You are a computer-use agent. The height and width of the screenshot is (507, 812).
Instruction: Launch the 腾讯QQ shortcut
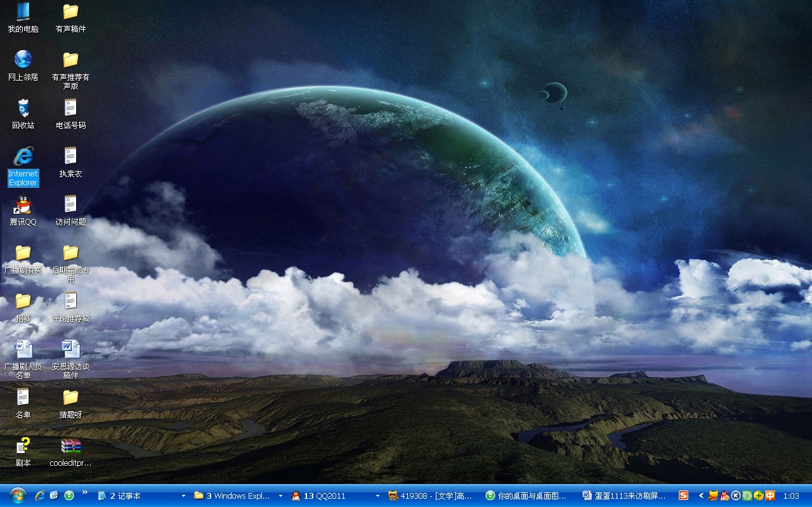click(23, 210)
